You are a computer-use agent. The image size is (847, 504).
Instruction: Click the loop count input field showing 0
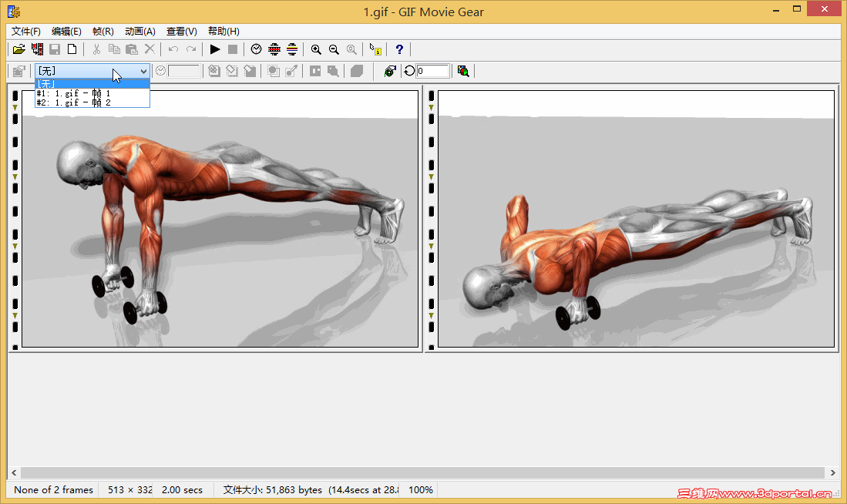click(x=432, y=72)
